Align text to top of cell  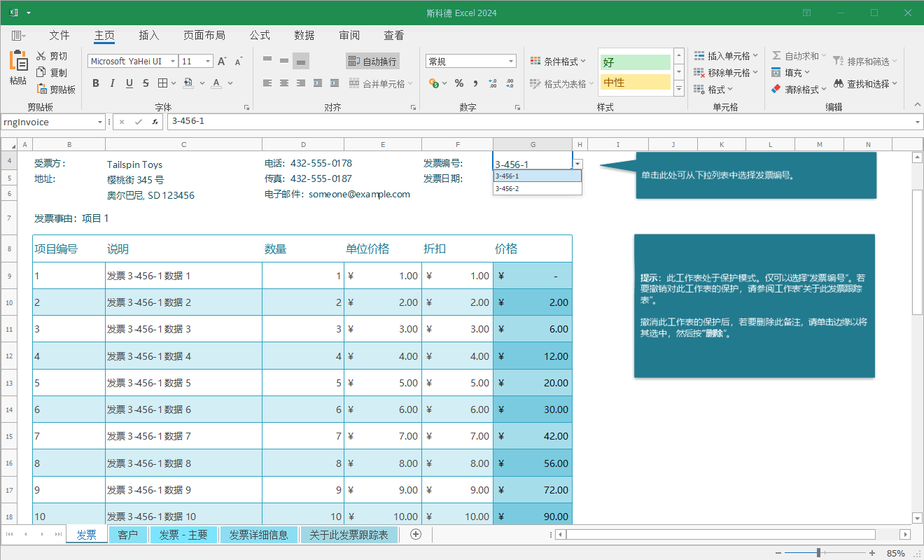coord(267,61)
